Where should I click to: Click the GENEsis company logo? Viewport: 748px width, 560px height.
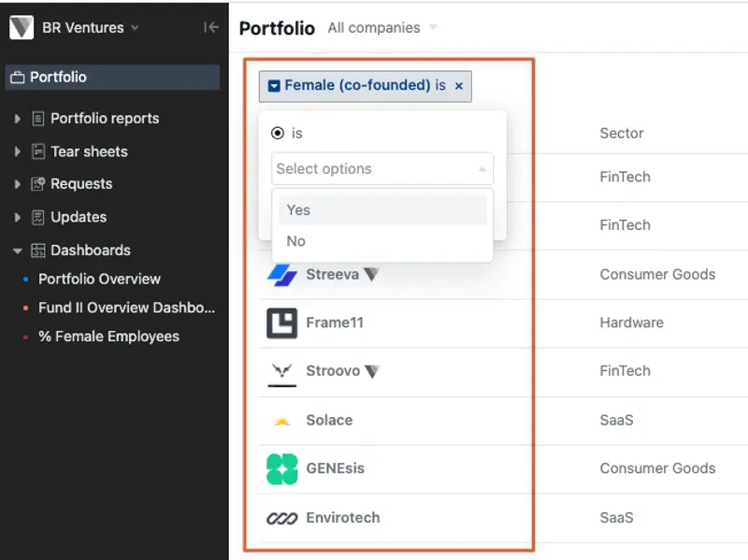click(282, 469)
